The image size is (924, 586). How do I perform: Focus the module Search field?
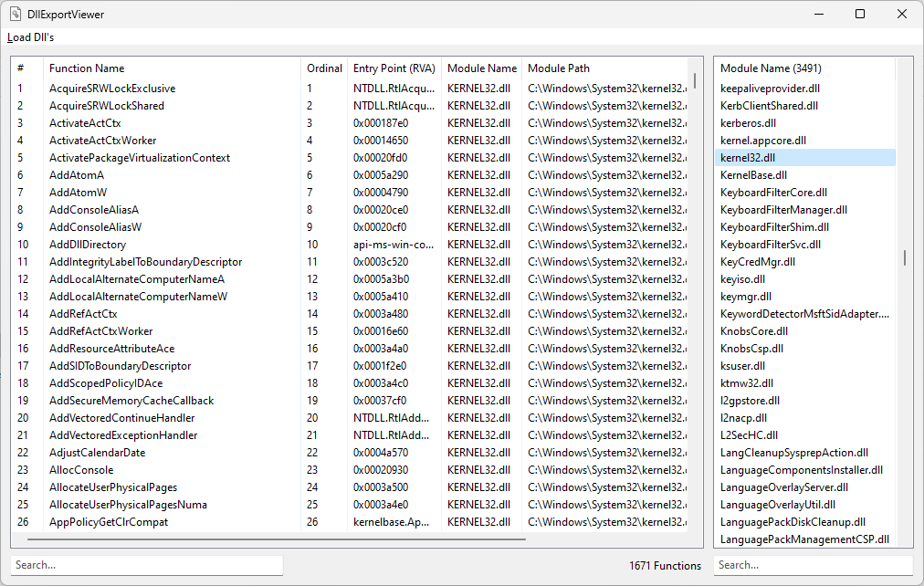tap(814, 565)
